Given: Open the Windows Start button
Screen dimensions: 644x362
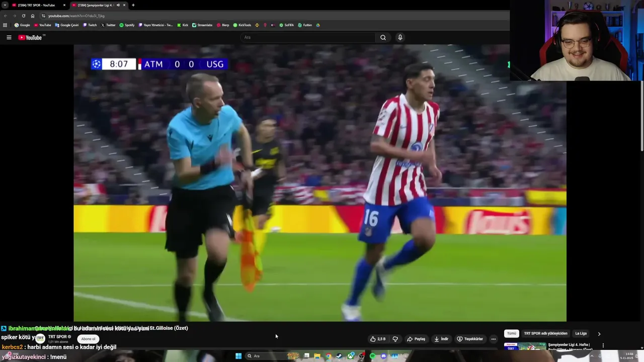Looking at the screenshot, I should [x=238, y=356].
